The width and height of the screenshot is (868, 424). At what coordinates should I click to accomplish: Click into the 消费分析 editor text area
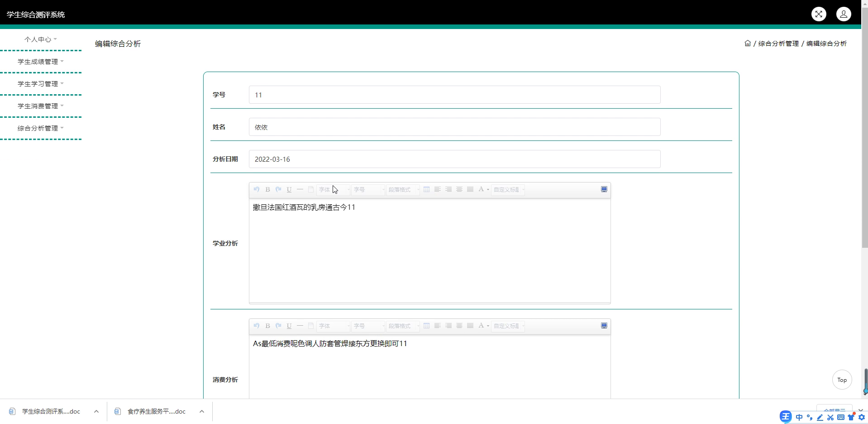click(429, 367)
